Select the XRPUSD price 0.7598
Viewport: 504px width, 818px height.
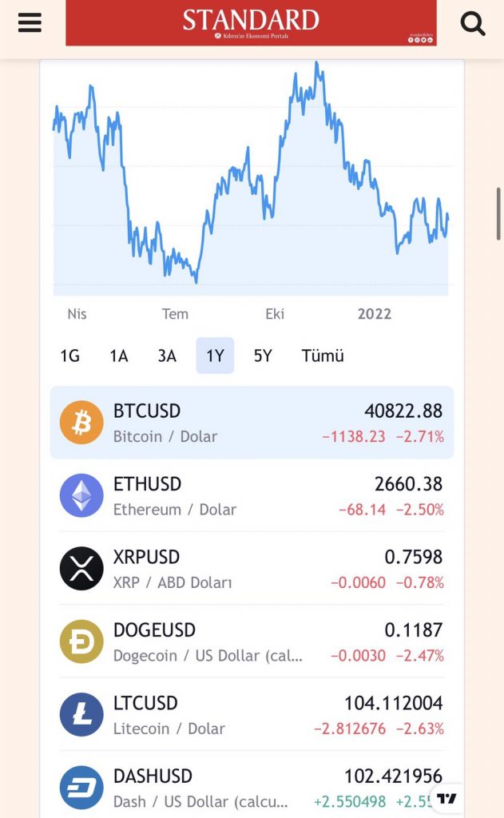[413, 557]
